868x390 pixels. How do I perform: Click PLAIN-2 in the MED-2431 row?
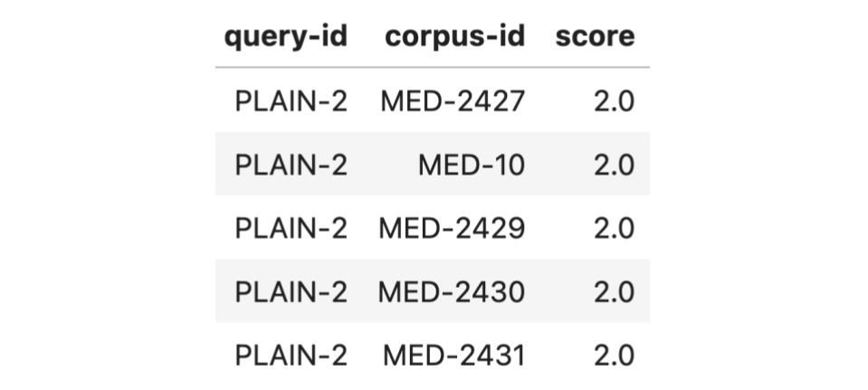[x=291, y=355]
